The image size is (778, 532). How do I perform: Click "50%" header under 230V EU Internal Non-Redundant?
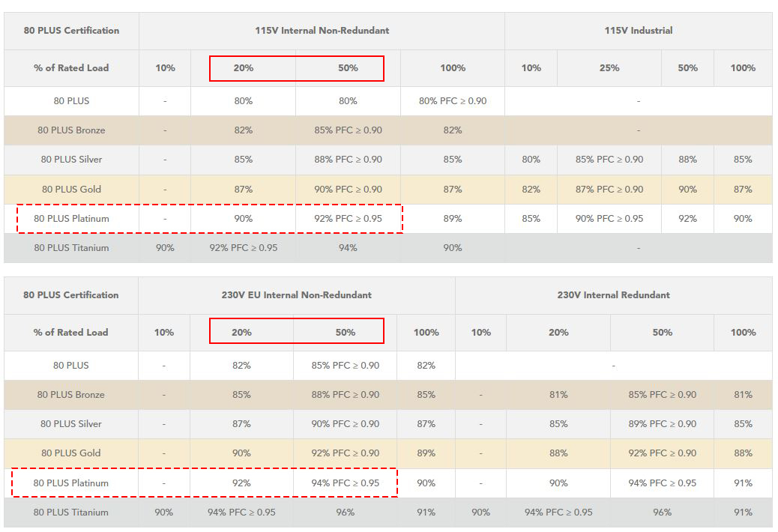click(345, 332)
